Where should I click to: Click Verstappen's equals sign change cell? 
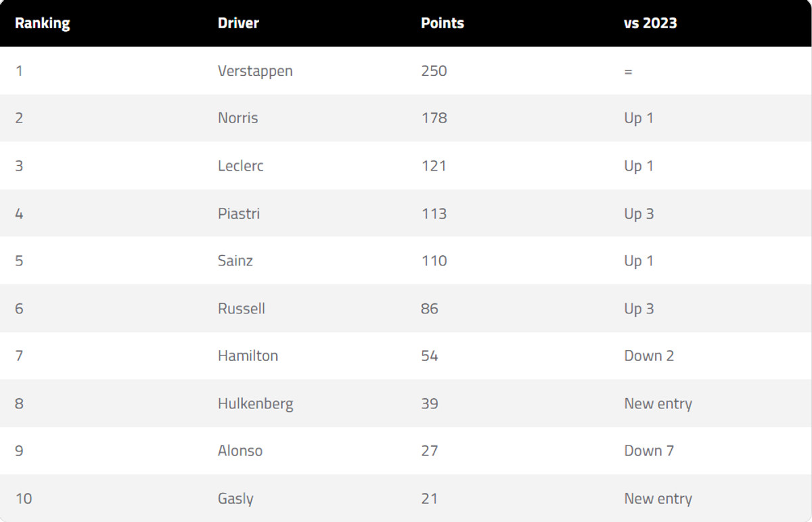[628, 71]
